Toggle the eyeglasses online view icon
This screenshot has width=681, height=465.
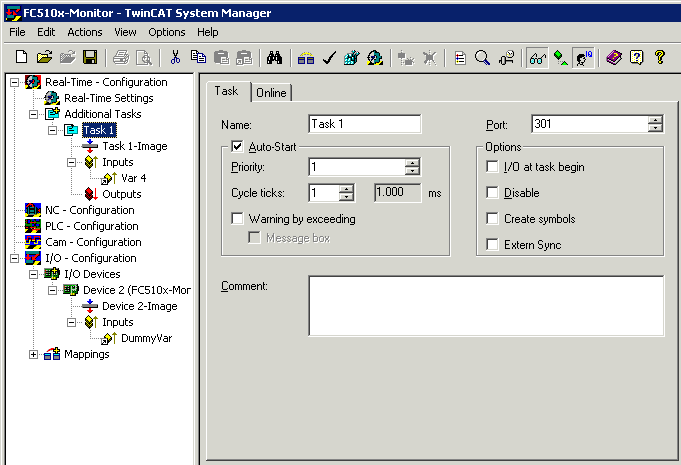[x=537, y=57]
